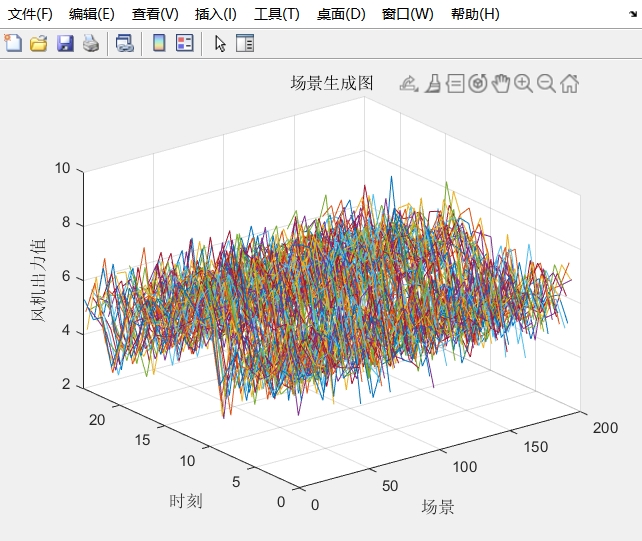
Task: Print the figure using printer icon
Action: 91,43
